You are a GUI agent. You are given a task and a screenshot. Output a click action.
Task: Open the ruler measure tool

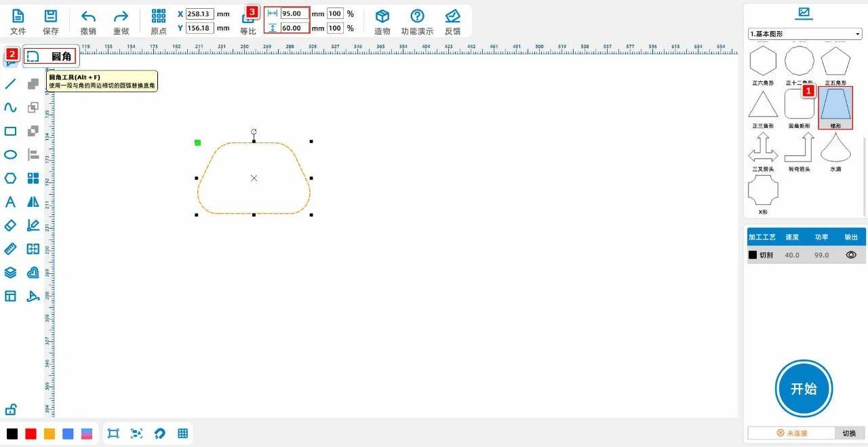(10, 249)
